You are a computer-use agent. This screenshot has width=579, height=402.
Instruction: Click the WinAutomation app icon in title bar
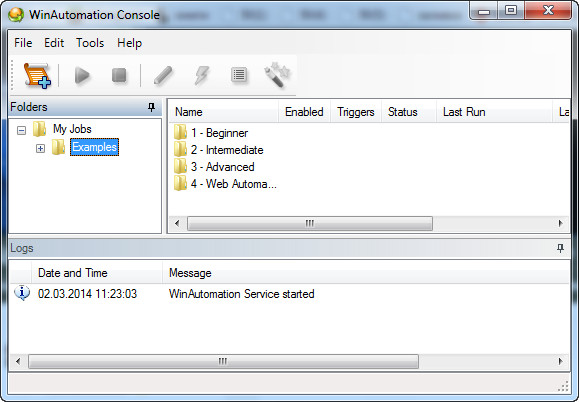(16, 15)
